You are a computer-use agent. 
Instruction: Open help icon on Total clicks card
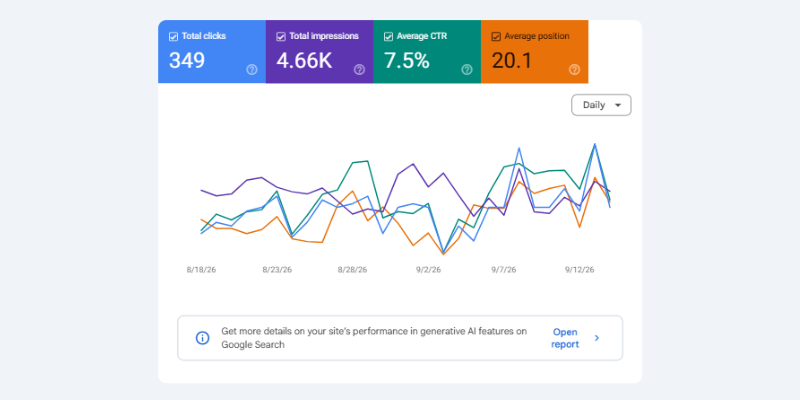252,70
